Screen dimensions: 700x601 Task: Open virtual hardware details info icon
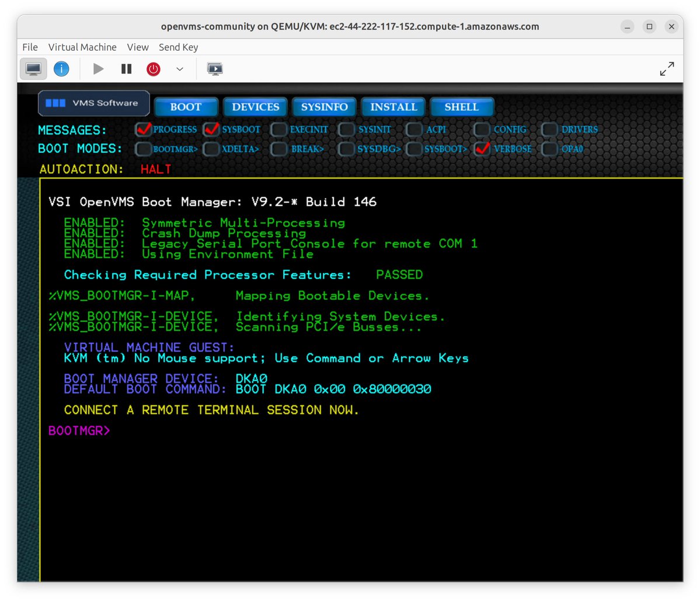[x=62, y=69]
